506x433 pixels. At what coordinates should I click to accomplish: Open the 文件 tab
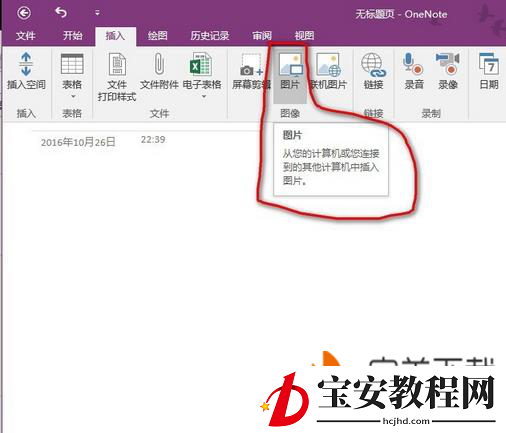click(25, 35)
